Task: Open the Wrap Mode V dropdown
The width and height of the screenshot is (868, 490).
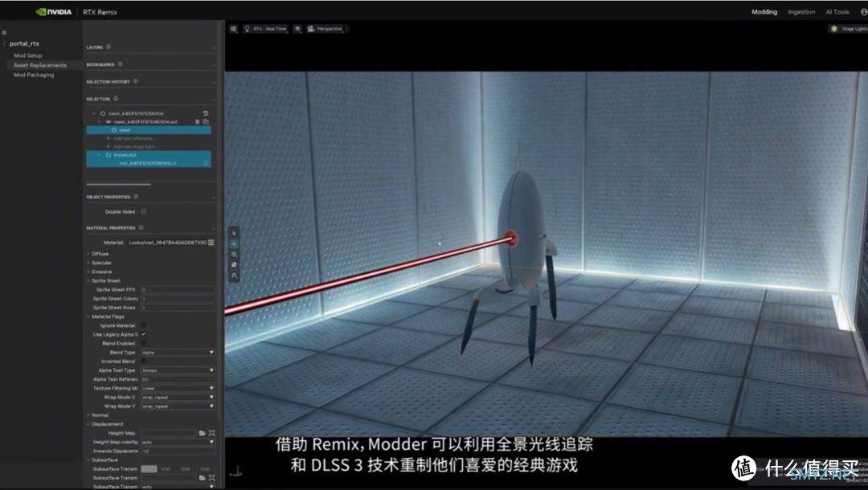Action: (178, 406)
